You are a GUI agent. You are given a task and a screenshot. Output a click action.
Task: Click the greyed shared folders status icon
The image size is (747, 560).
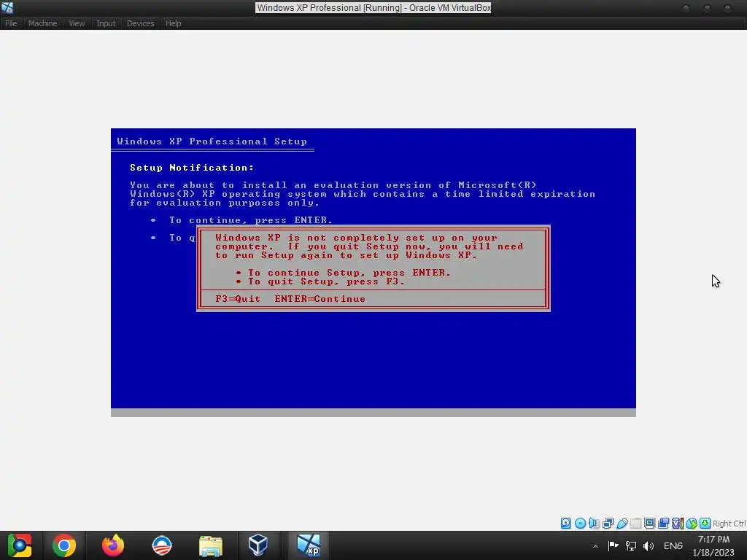(x=635, y=524)
